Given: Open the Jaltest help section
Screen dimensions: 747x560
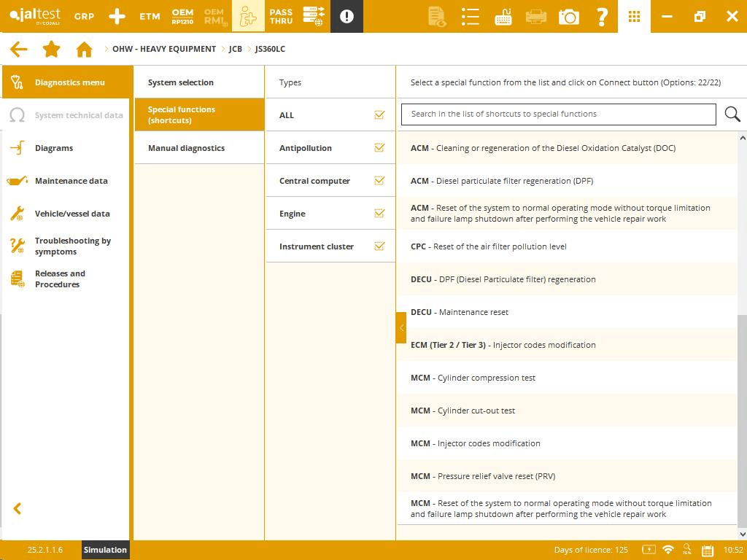Looking at the screenshot, I should click(602, 16).
